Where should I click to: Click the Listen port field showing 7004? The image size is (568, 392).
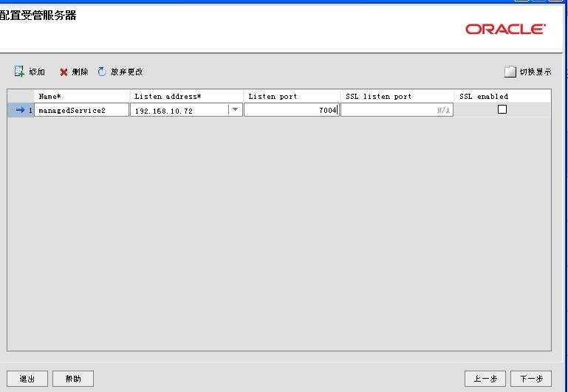[x=292, y=110]
